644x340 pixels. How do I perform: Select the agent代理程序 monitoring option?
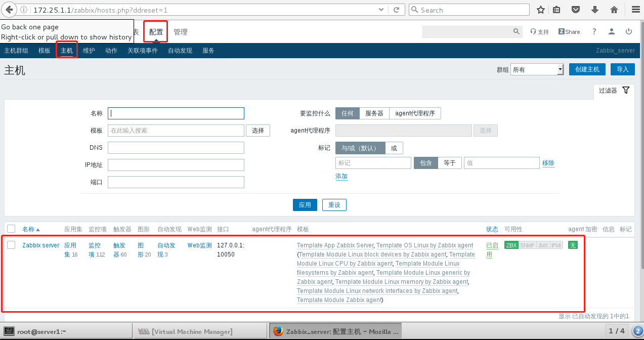415,113
